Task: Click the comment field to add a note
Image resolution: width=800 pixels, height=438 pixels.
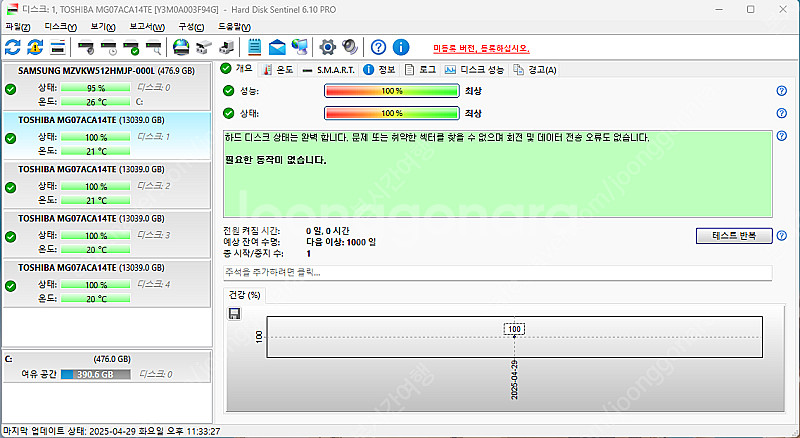Action: (x=497, y=273)
